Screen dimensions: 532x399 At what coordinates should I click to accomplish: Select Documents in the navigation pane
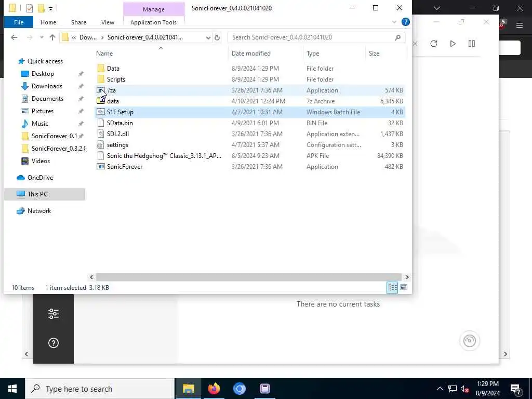(x=47, y=99)
